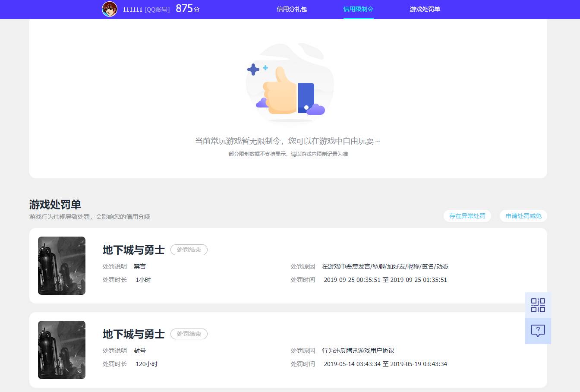580x392 pixels.
Task: Click the 875分 credit score display
Action: [x=187, y=8]
